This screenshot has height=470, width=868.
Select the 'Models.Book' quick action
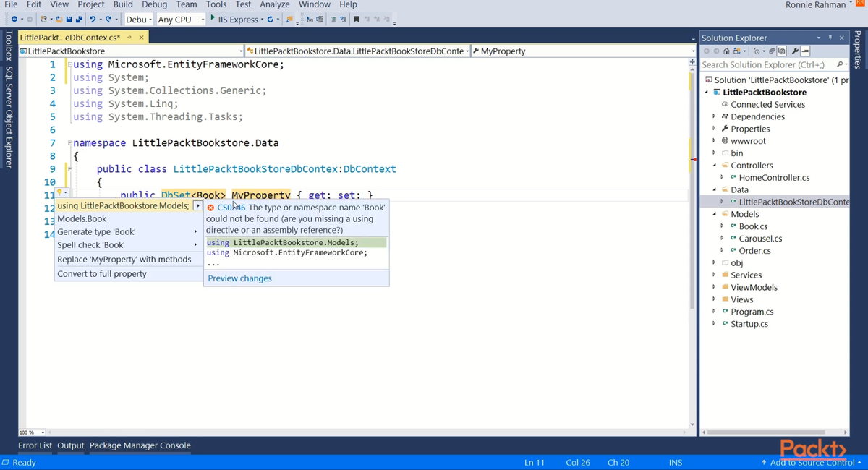(x=82, y=219)
